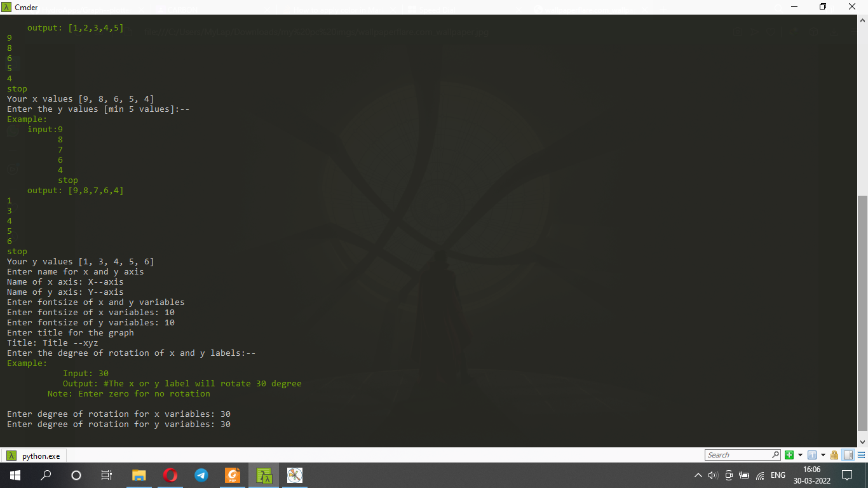Click the 'Title: Title --xyz' line
The width and height of the screenshot is (868, 488).
[53, 343]
